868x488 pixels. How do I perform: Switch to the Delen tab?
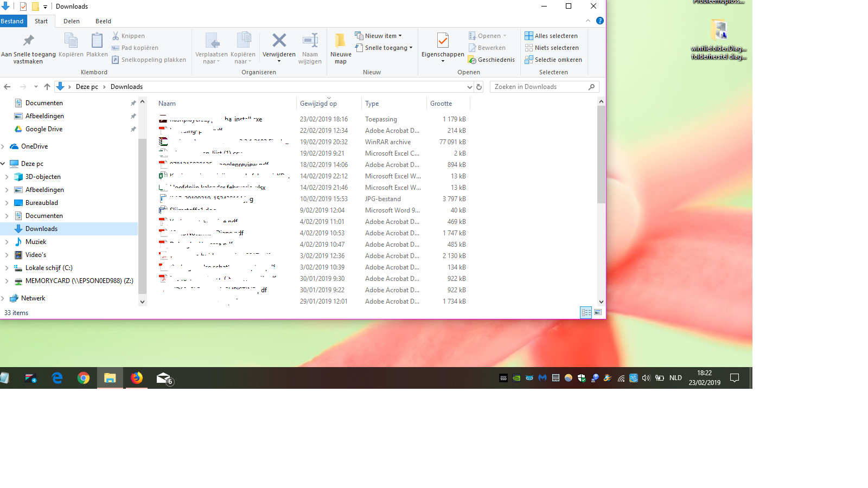click(72, 21)
